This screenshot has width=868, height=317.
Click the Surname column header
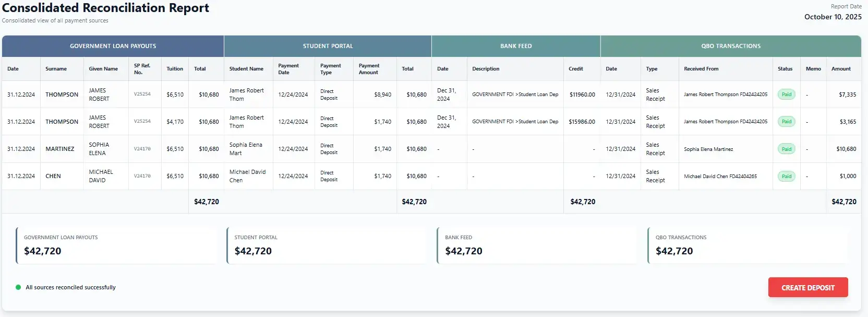pyautogui.click(x=56, y=69)
